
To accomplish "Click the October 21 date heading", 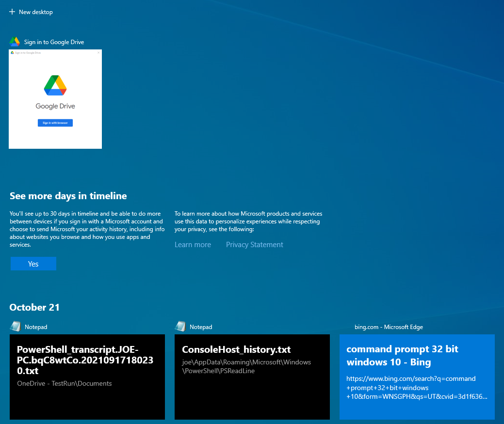I will point(34,307).
